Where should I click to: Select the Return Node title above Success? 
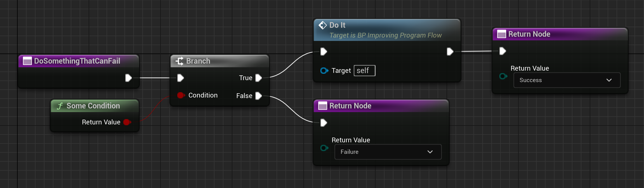click(529, 34)
